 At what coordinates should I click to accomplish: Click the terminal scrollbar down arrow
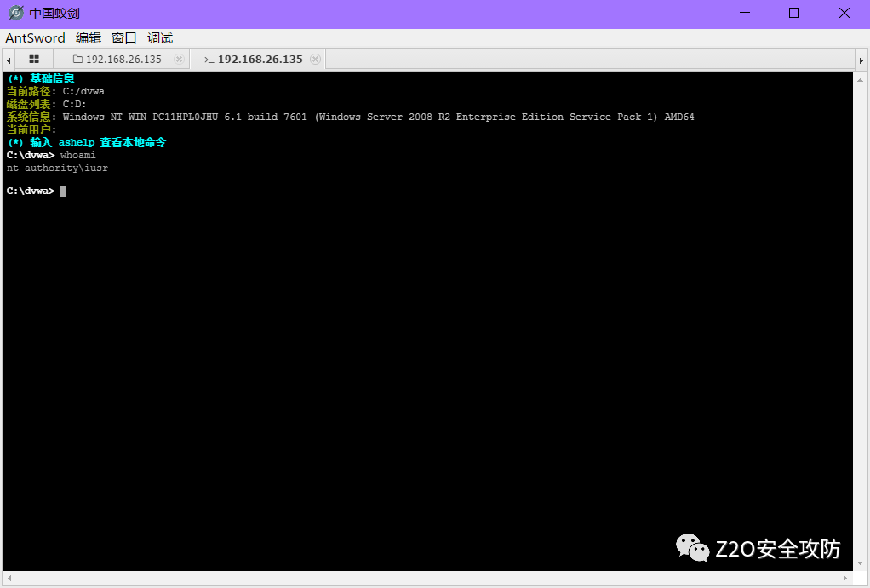tap(860, 563)
